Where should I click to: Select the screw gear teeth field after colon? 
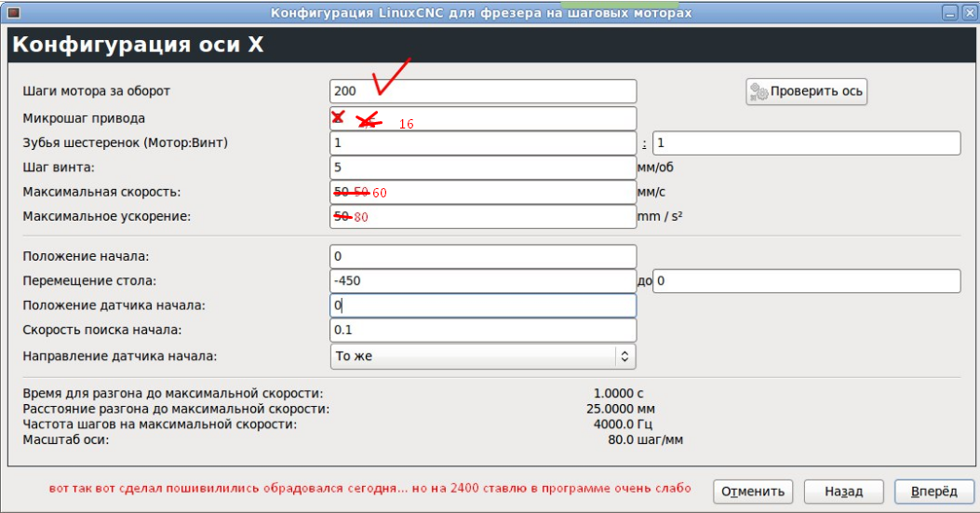pyautogui.click(x=807, y=142)
